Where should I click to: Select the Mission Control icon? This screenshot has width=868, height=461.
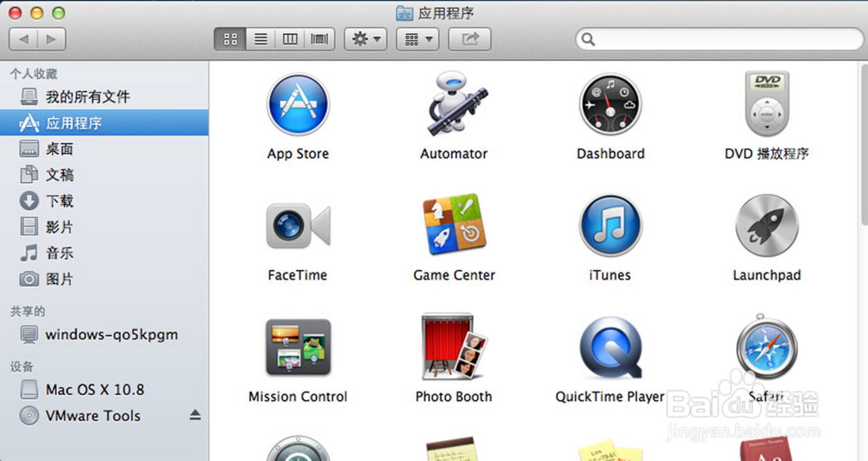[x=299, y=347]
